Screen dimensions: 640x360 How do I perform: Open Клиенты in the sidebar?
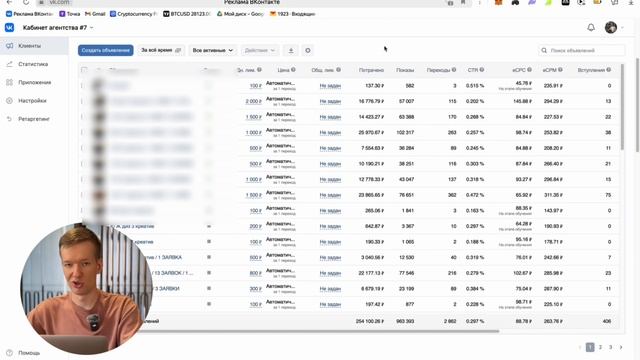click(34, 46)
